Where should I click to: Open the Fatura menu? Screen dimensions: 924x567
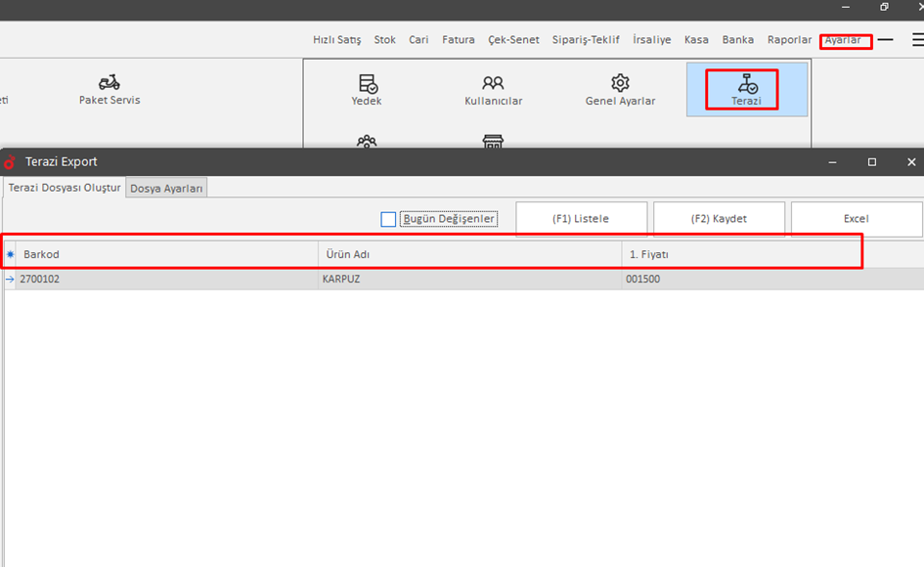(459, 39)
